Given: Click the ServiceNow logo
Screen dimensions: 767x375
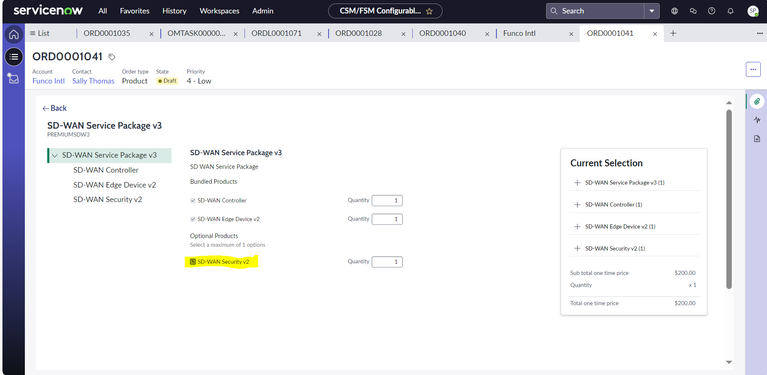Looking at the screenshot, I should tap(48, 11).
